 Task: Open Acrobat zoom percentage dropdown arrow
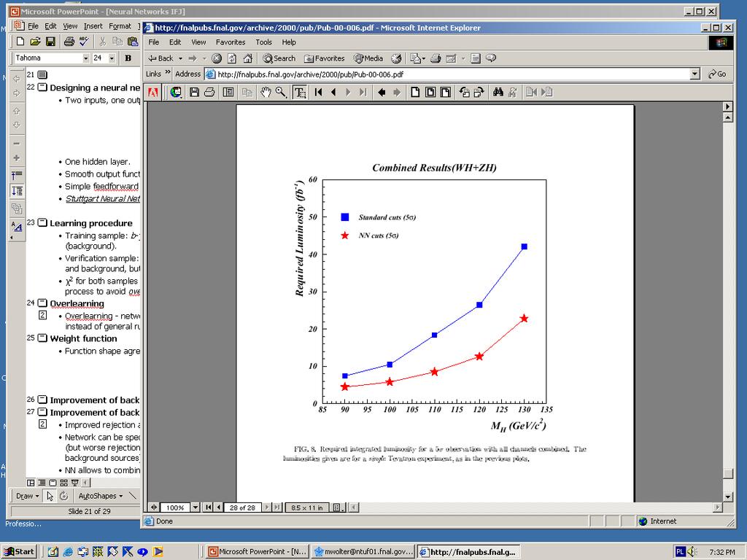(x=196, y=507)
